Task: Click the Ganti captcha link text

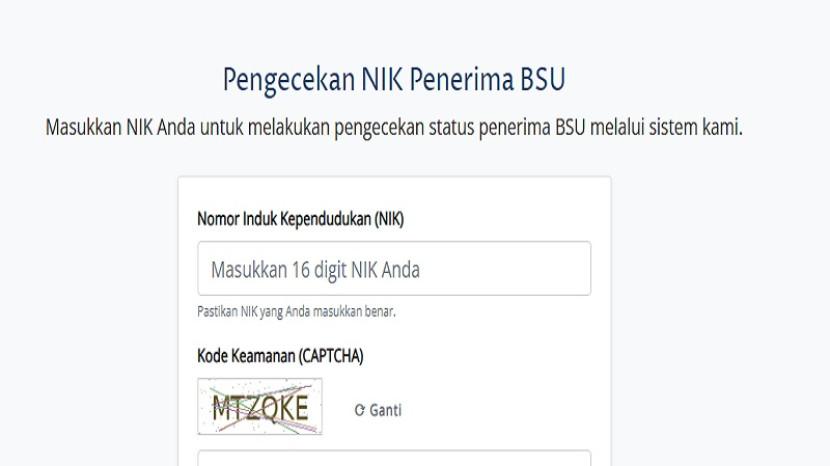Action: tap(386, 409)
